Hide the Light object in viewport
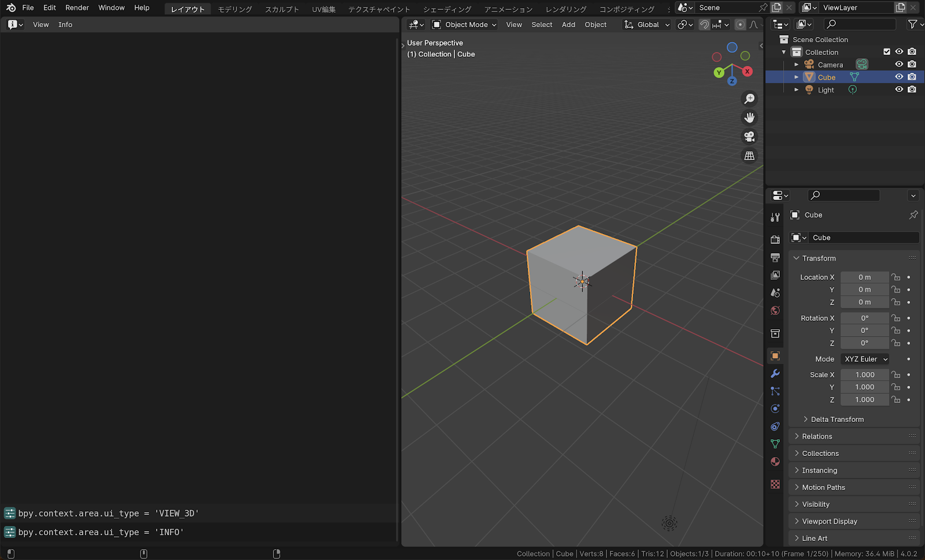The height and width of the screenshot is (560, 925). pos(899,90)
